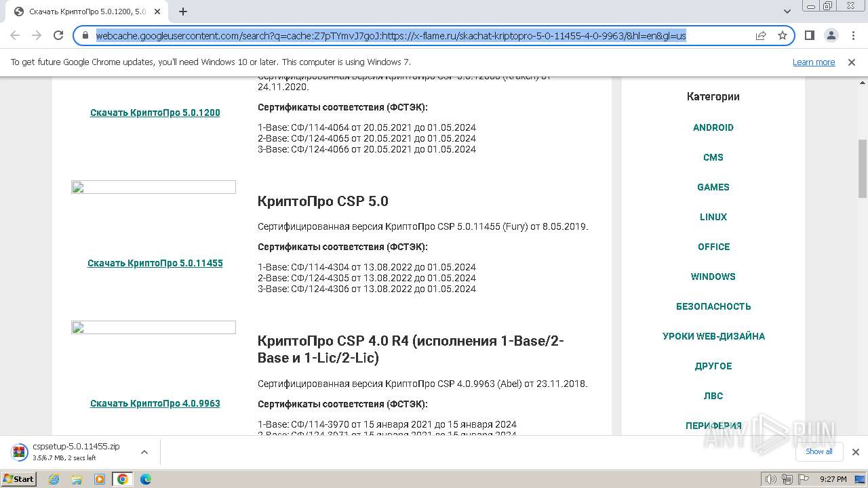View site security info lock icon
The image size is (868, 488).
pos(85,35)
